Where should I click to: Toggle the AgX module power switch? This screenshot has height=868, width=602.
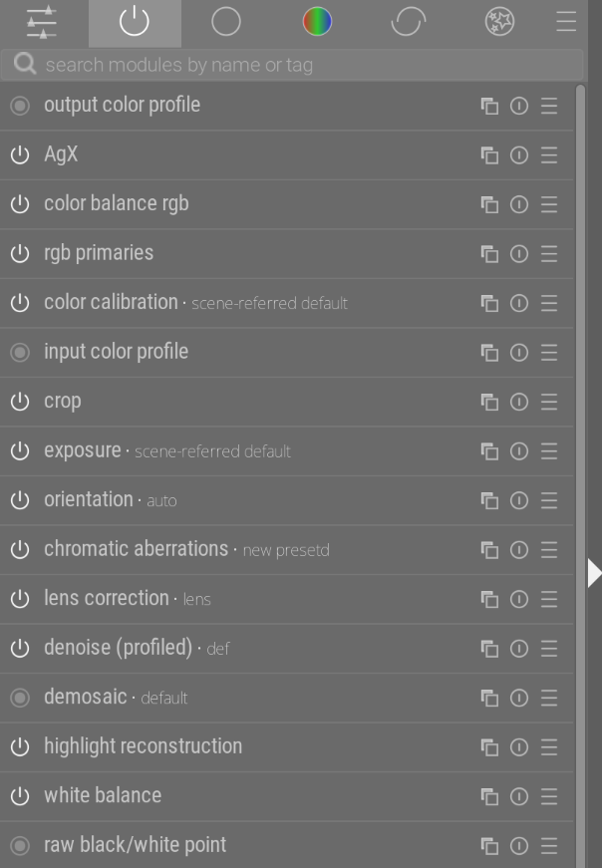click(20, 155)
